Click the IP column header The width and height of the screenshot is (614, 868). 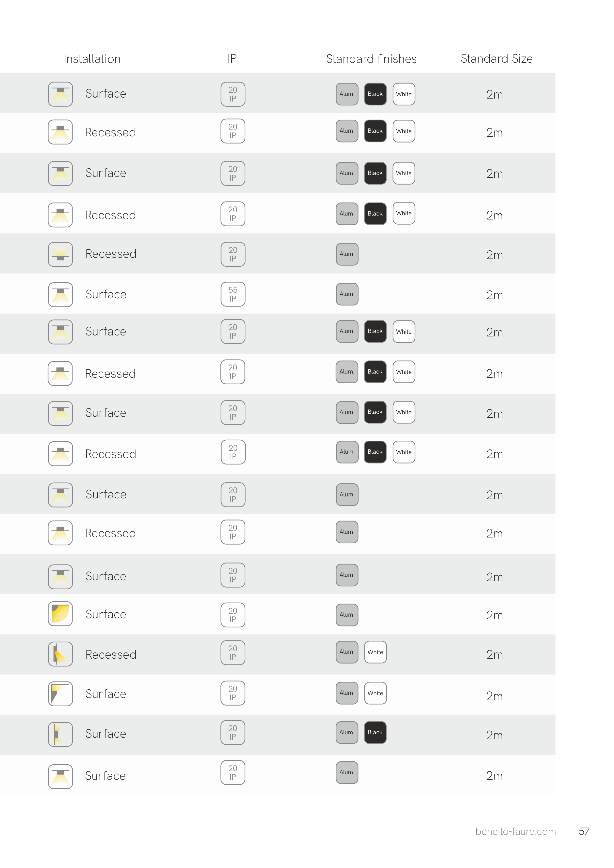point(232,58)
